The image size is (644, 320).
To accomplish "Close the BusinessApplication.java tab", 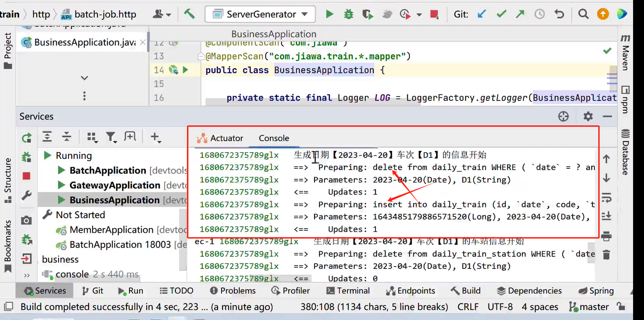I will tap(143, 42).
